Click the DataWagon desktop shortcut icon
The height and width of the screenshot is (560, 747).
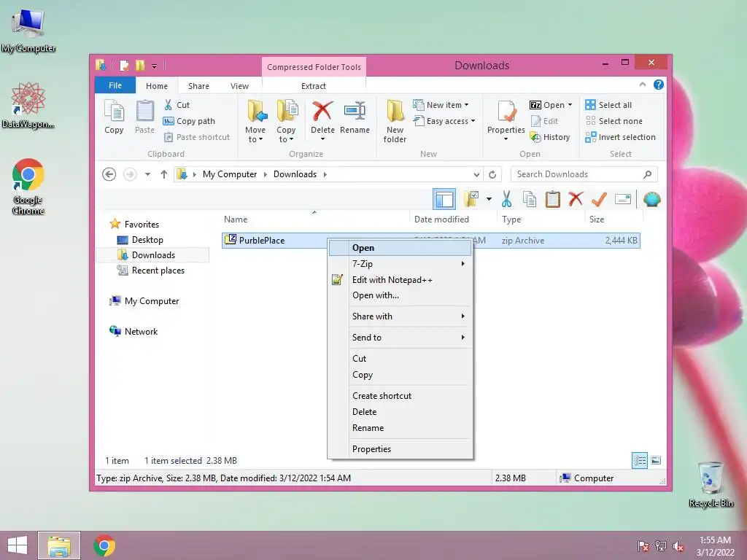[x=28, y=105]
